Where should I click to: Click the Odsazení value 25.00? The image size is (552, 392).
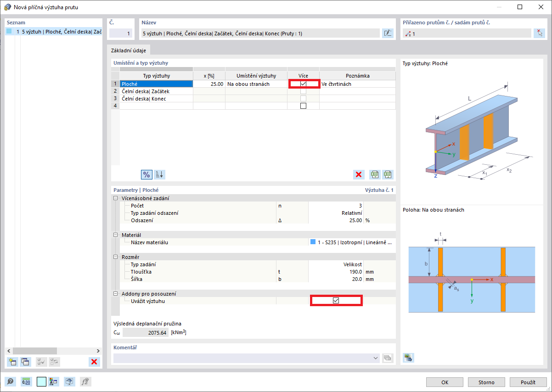pos(336,220)
